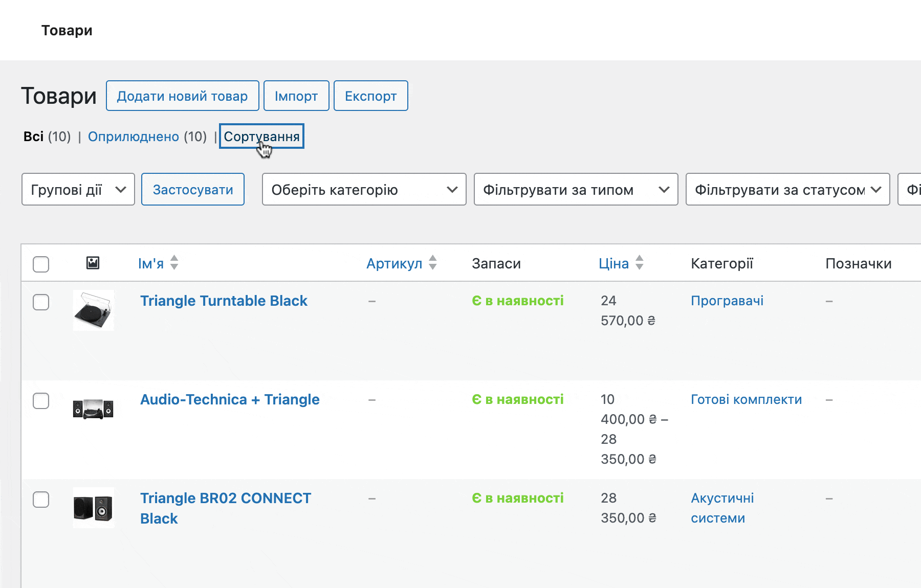Click the Експорт button
The height and width of the screenshot is (588, 921).
pos(370,96)
